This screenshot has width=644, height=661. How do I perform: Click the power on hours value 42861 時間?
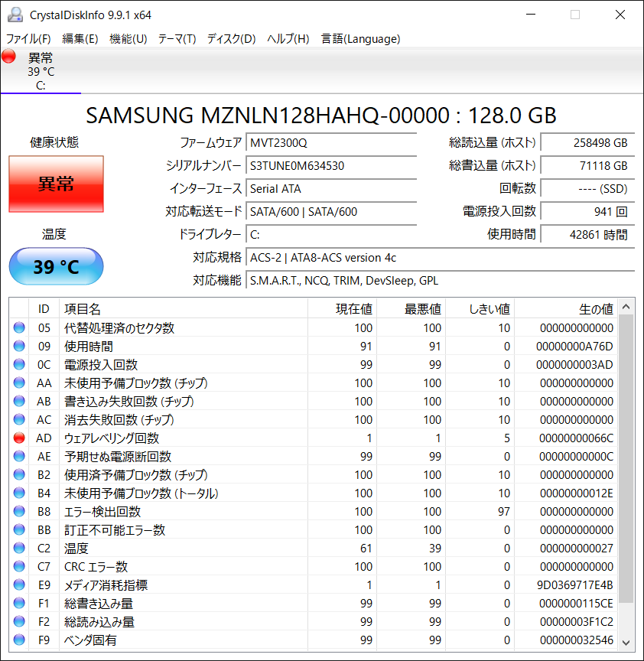click(587, 234)
